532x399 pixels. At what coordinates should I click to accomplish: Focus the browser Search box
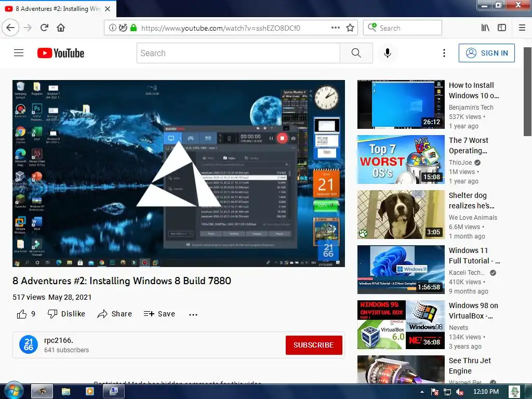(403, 28)
